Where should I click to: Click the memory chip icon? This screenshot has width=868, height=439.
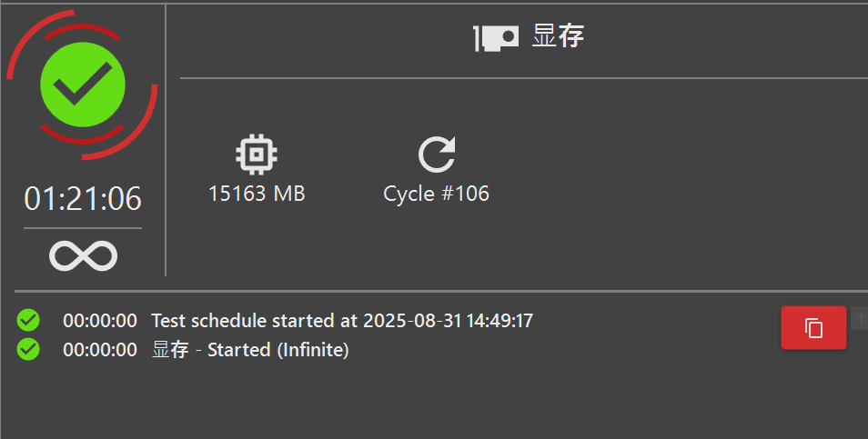click(257, 155)
